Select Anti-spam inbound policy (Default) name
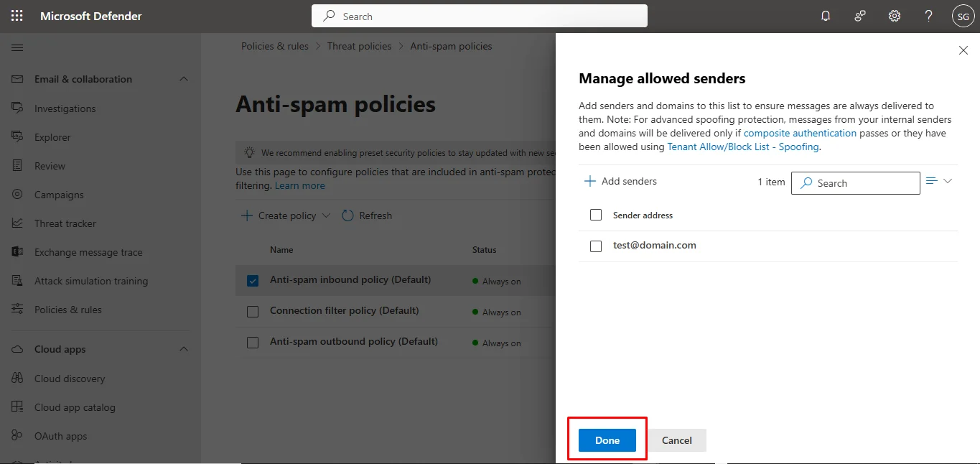The width and height of the screenshot is (980, 464). (x=350, y=279)
